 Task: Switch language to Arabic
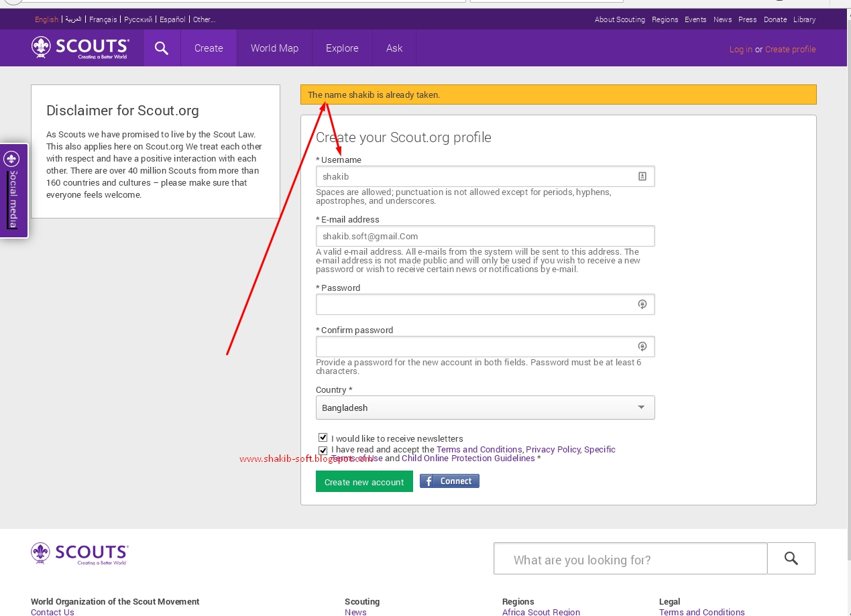pos(73,19)
